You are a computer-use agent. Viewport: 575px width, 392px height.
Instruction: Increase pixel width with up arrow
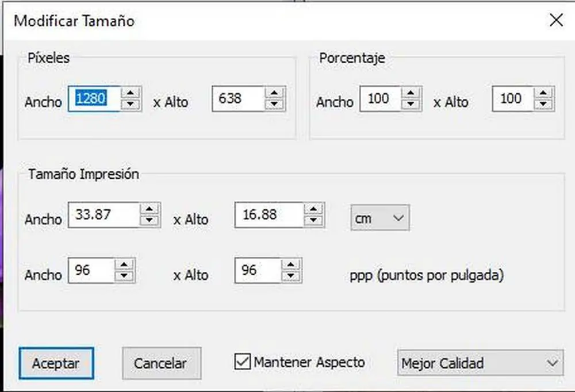[x=132, y=93]
